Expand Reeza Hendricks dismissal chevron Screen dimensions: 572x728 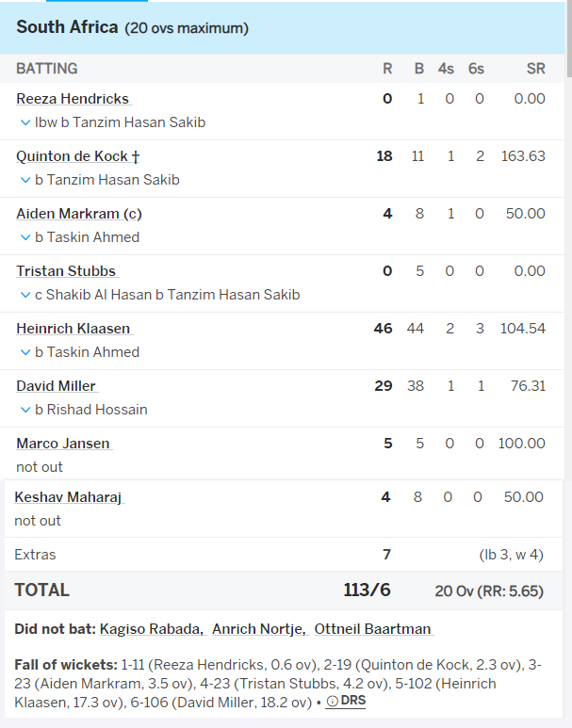(x=25, y=123)
